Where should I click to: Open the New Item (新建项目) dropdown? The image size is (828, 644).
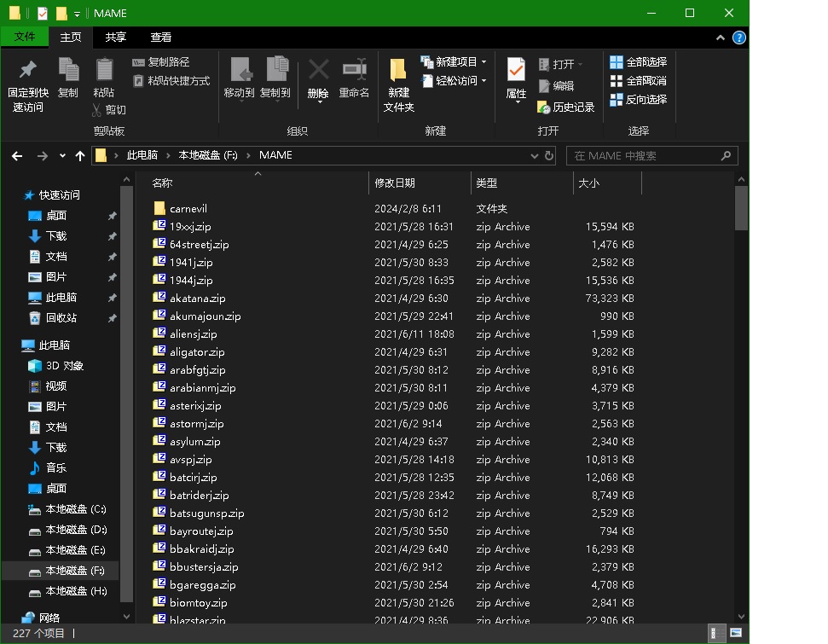point(454,62)
